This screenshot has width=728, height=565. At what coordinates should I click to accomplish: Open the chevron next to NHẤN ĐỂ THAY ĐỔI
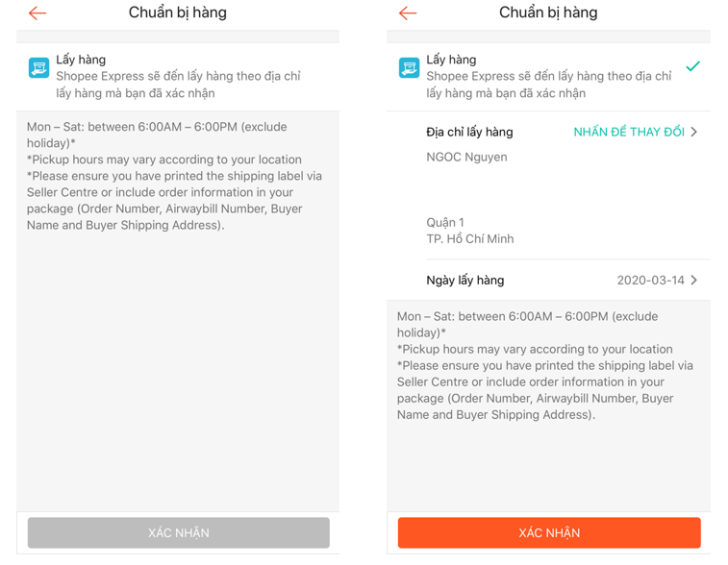pos(694,132)
